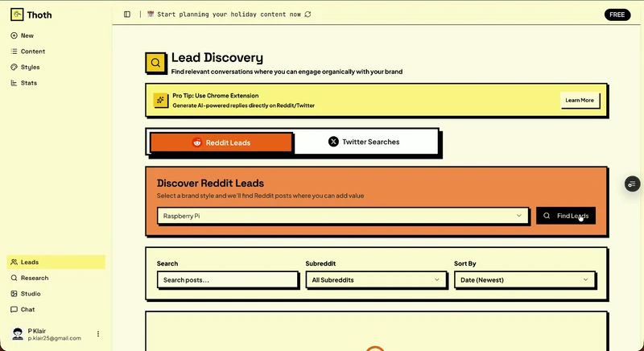Click the floating round panel icon at right
This screenshot has width=644, height=351.
(x=632, y=184)
